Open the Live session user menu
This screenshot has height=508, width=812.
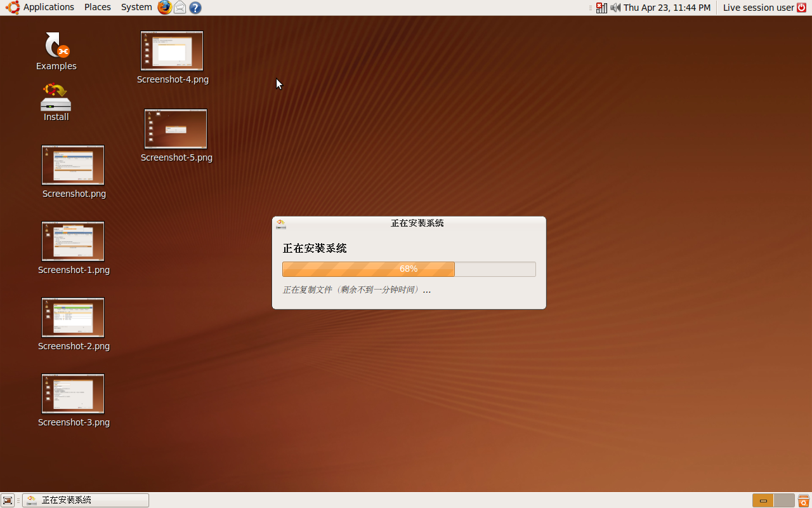(759, 8)
